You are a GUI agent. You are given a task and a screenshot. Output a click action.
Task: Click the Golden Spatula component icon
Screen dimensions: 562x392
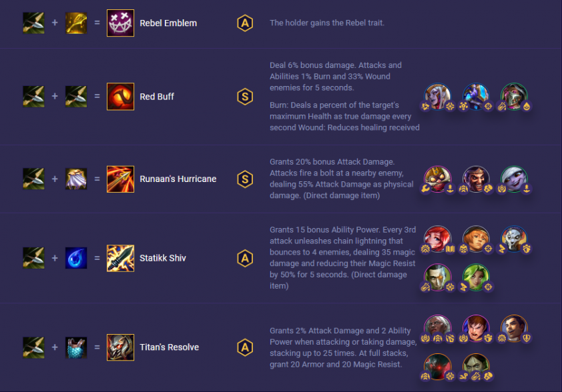click(76, 23)
